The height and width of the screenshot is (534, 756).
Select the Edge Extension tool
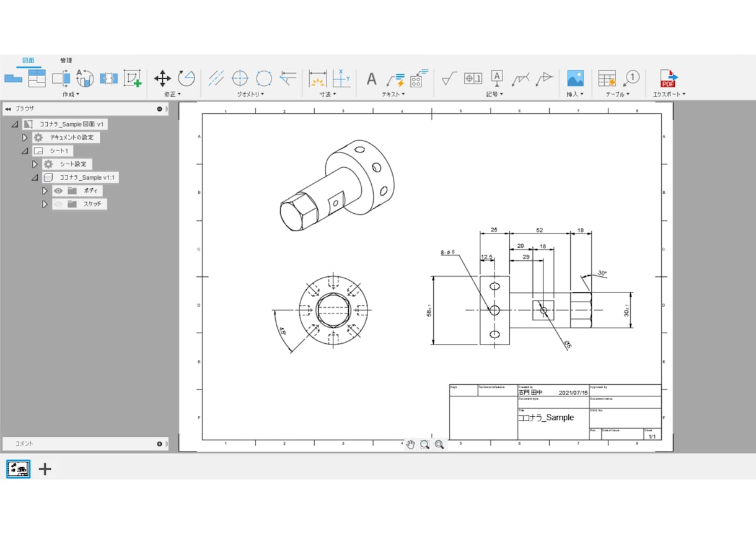(288, 78)
